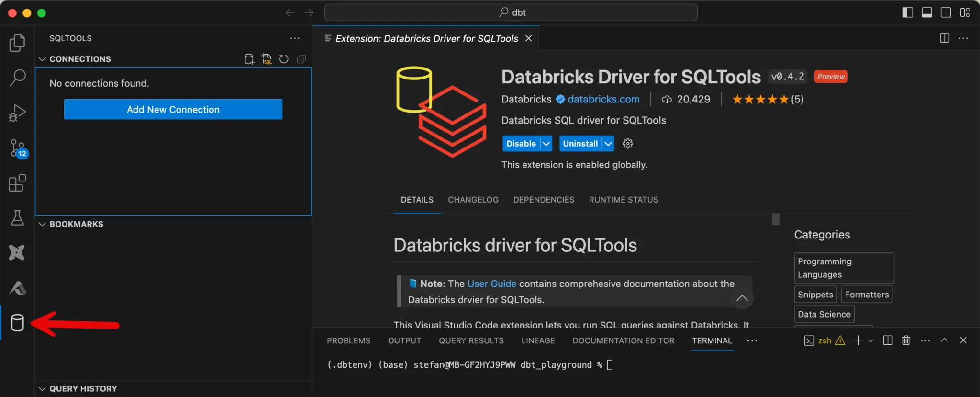Open Source Control with 12 pending changes
Image resolution: width=980 pixels, height=397 pixels.
pyautogui.click(x=18, y=148)
